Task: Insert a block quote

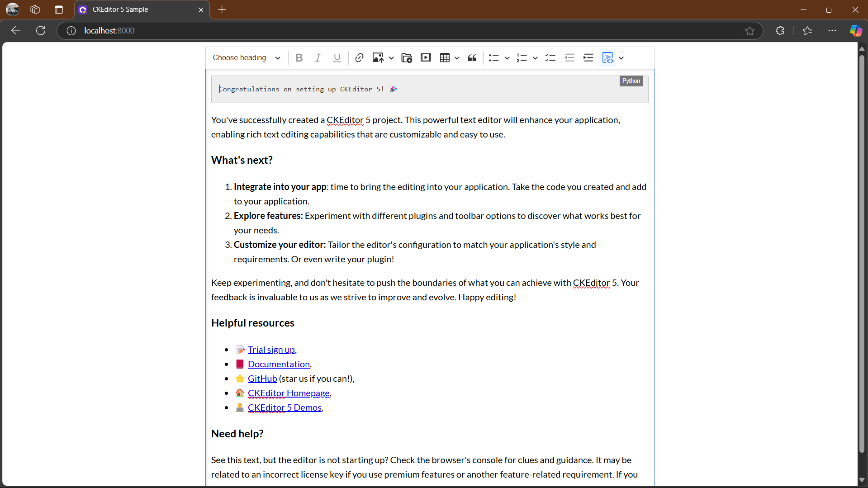Action: click(472, 58)
